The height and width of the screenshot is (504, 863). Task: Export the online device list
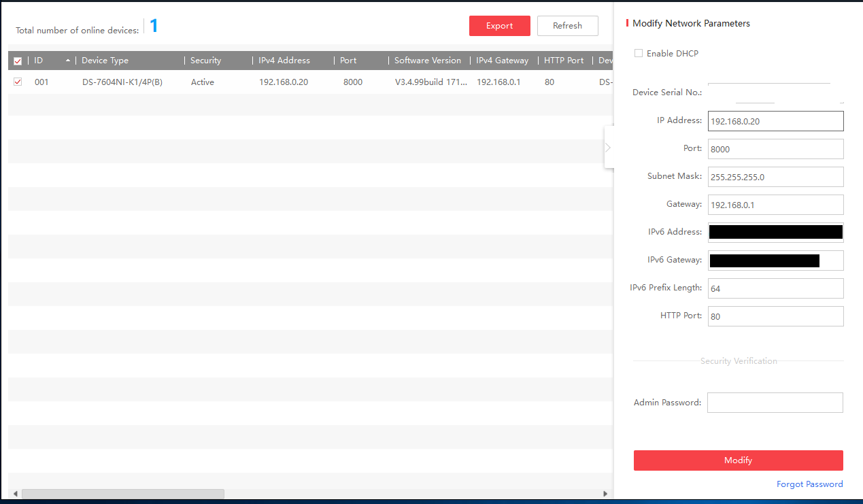(499, 25)
